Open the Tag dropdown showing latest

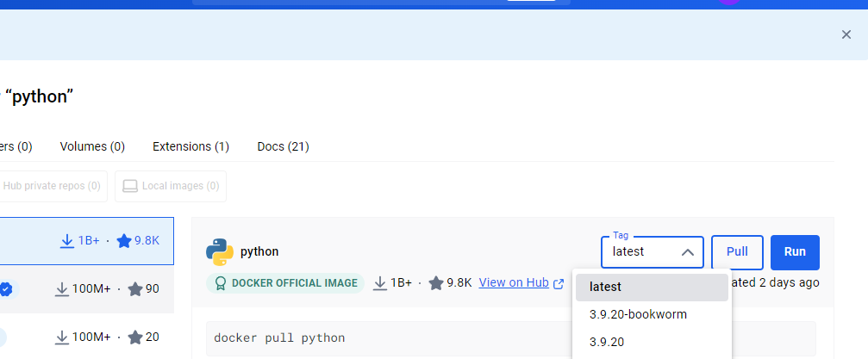pos(653,252)
